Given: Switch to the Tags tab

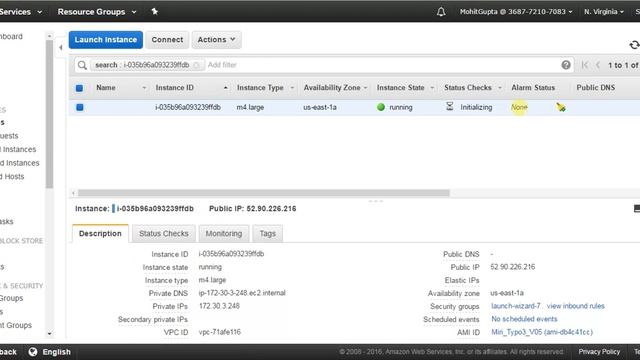Looking at the screenshot, I should click(267, 233).
